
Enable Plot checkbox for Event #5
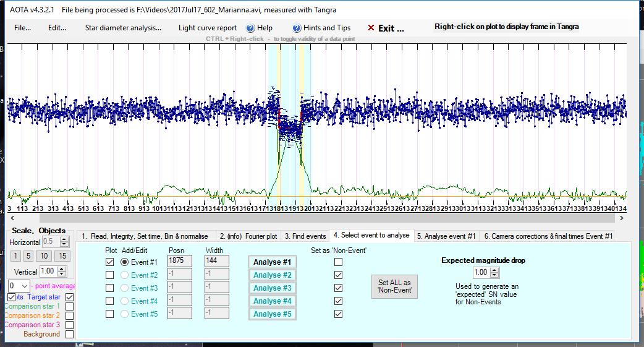pyautogui.click(x=109, y=314)
